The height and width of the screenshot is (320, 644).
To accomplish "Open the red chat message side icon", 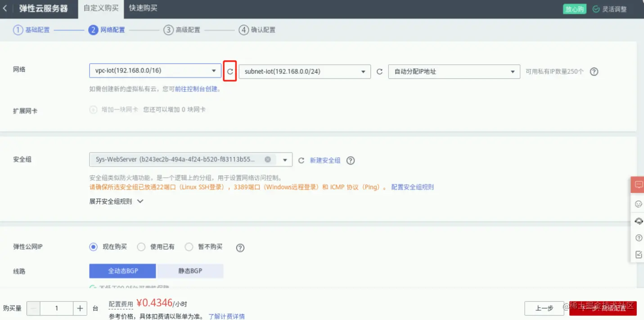I will click(639, 184).
